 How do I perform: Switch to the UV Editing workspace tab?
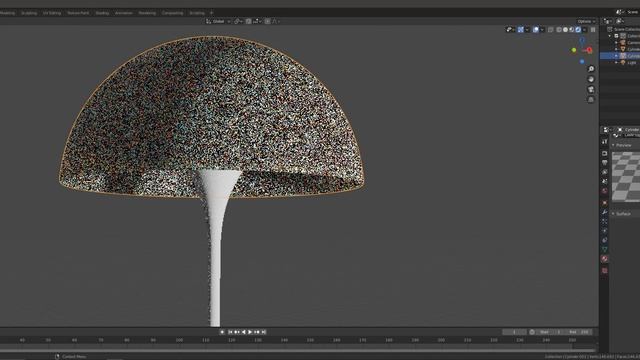click(x=52, y=13)
